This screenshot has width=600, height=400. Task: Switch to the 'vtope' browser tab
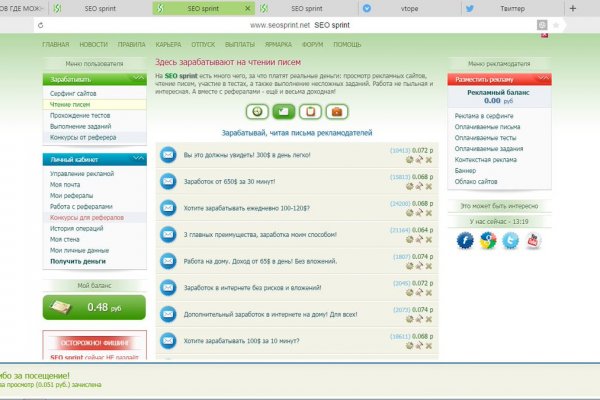411,8
